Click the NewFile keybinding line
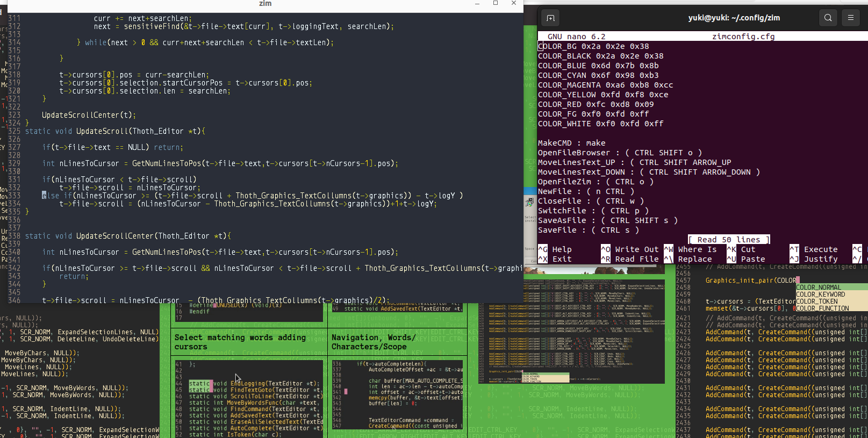The image size is (868, 438). [x=586, y=191]
